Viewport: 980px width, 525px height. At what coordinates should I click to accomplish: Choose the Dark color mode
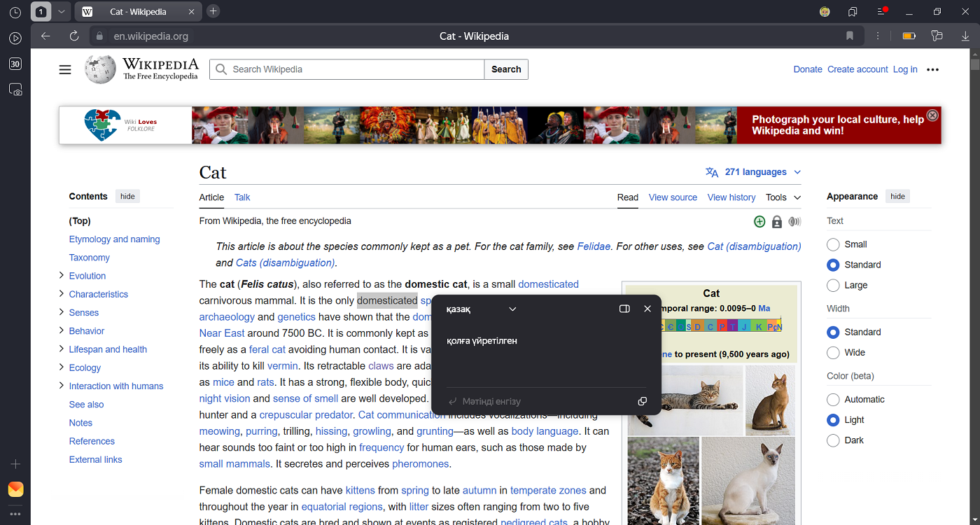(833, 440)
